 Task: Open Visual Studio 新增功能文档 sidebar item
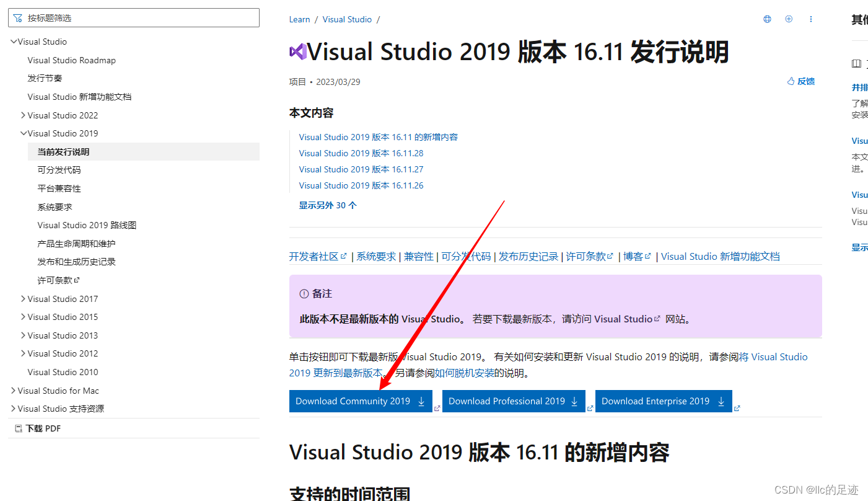click(x=79, y=97)
